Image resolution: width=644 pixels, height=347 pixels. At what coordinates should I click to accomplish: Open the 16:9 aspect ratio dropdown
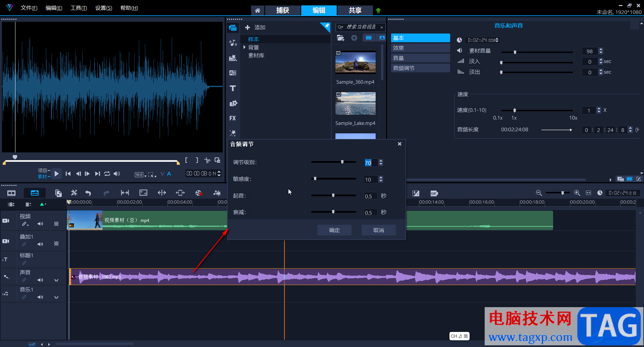coord(141,175)
